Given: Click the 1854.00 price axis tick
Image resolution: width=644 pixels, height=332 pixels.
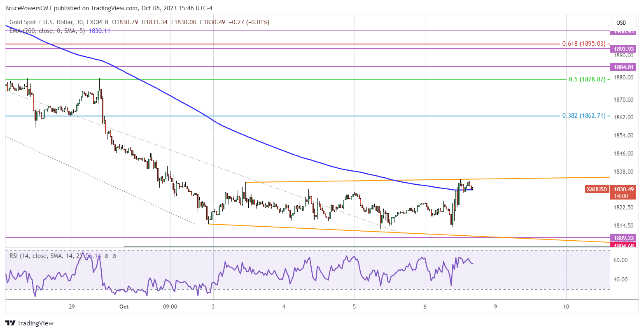Looking at the screenshot, I should tap(623, 135).
